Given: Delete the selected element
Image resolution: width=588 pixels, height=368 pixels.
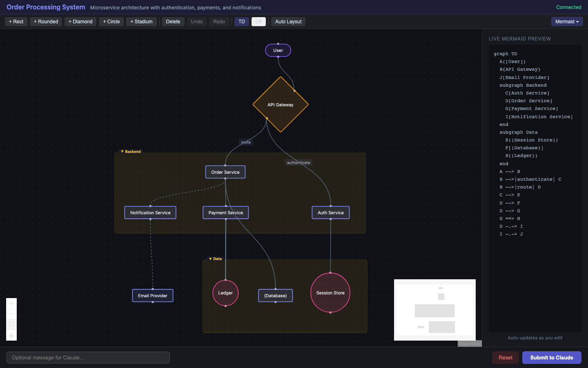Looking at the screenshot, I should [173, 22].
